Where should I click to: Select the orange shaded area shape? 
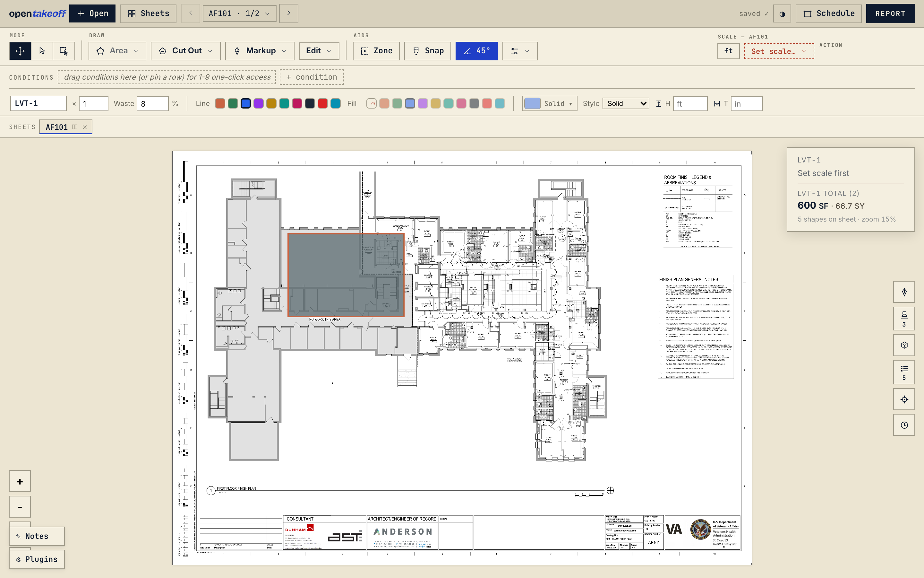(x=346, y=275)
